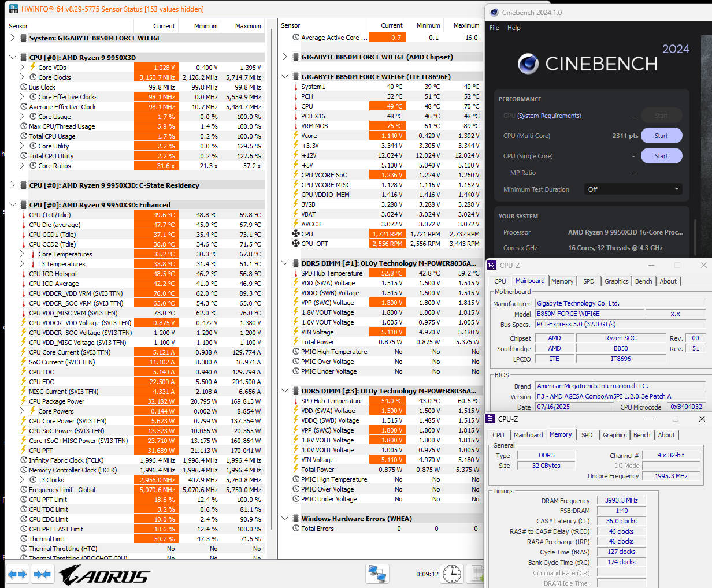Viewport: 712px width, 588px height.
Task: Click the HWiNFO title bar app icon
Action: pos(14,9)
